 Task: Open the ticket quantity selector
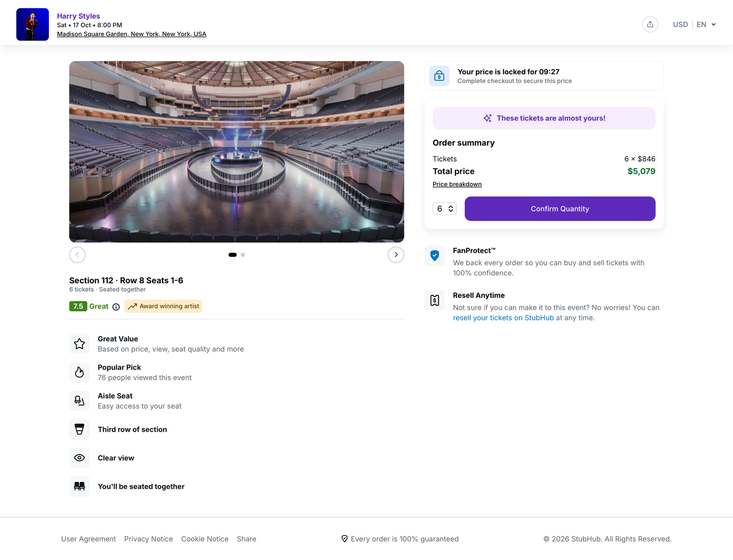click(445, 209)
